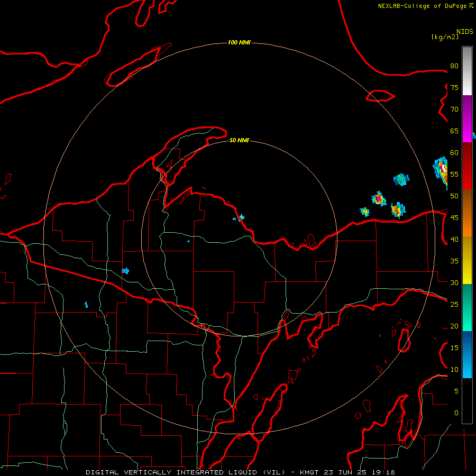Select the white-gray band of the color bar
The image size is (476, 476).
(467, 71)
